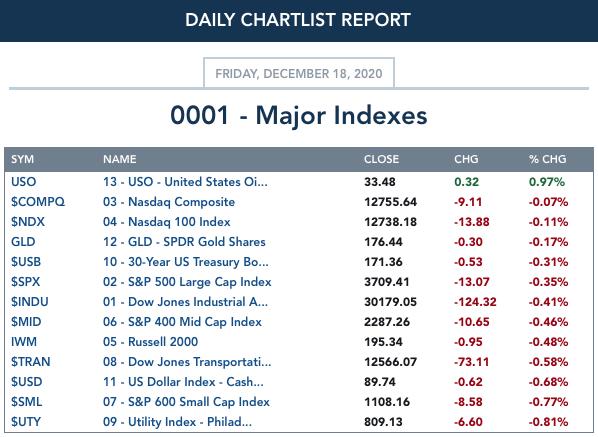Open S&P 400 Mid Cap Index link

[182, 321]
